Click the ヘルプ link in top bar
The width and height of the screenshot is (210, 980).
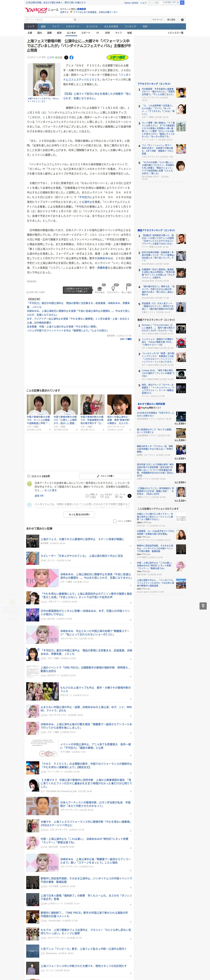(x=143, y=3)
